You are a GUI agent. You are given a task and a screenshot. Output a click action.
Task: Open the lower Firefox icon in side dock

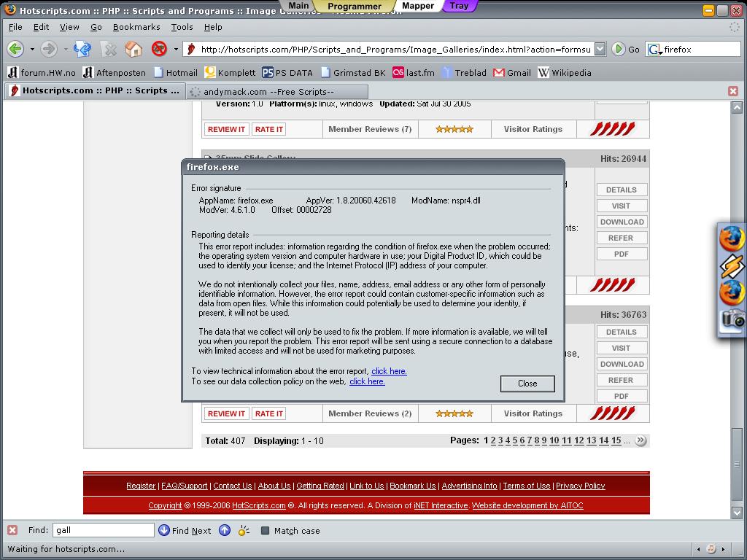(731, 292)
